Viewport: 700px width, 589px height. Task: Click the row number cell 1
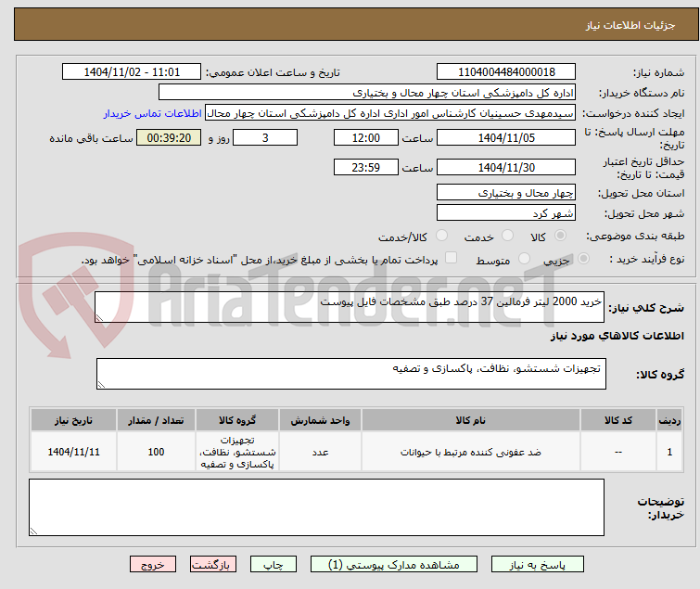(x=669, y=452)
